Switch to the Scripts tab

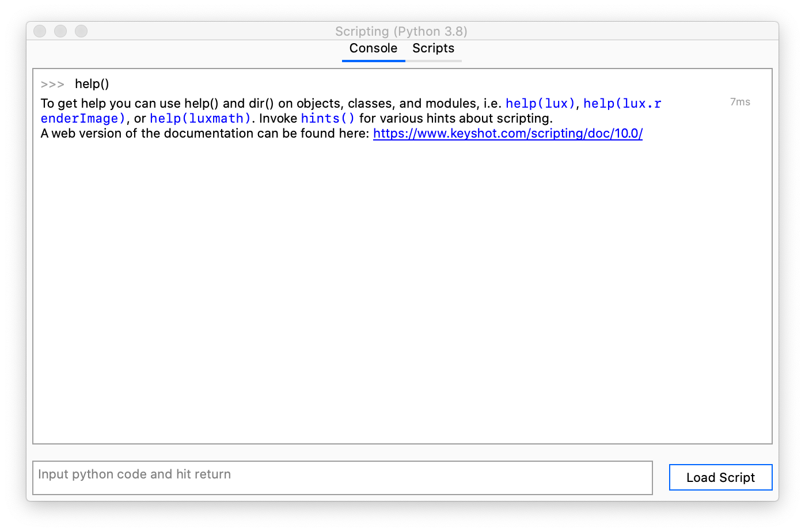tap(433, 48)
